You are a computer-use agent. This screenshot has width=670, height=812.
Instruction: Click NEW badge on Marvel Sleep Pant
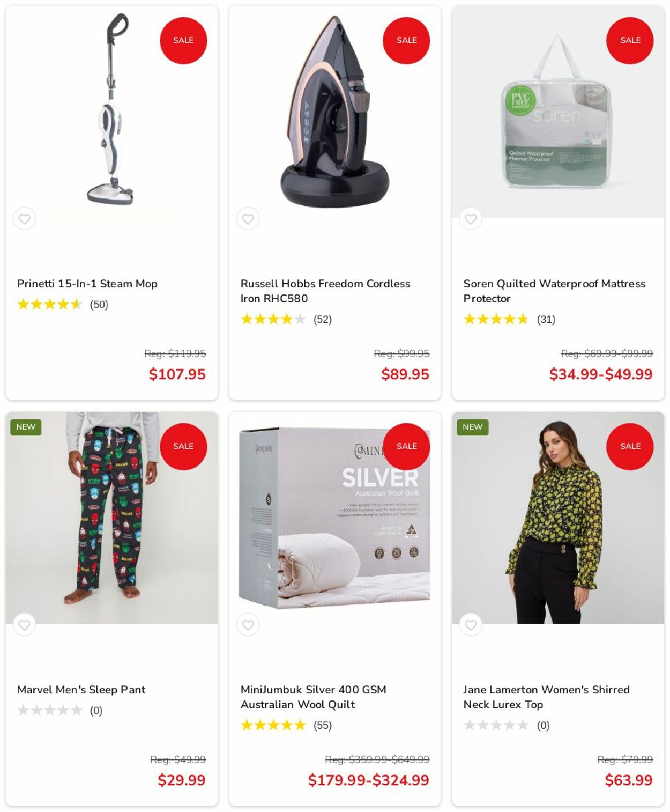[26, 427]
